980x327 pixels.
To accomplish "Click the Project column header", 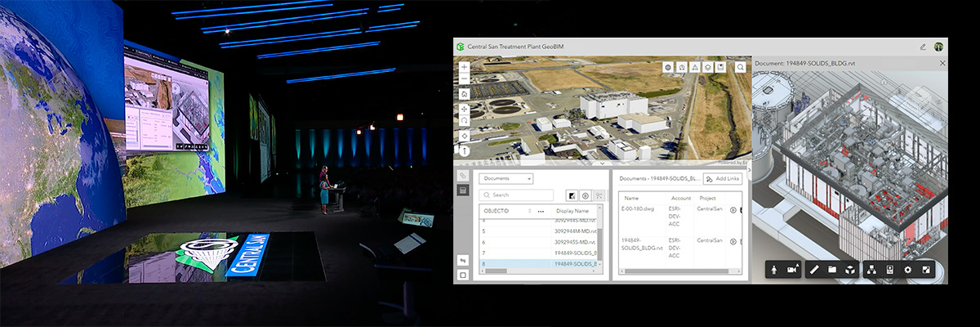I will (x=708, y=198).
